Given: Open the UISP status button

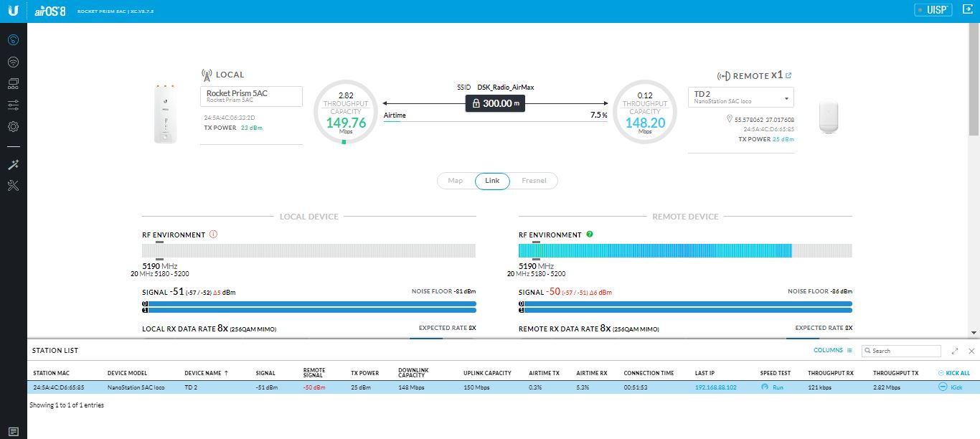Looking at the screenshot, I should (x=933, y=10).
